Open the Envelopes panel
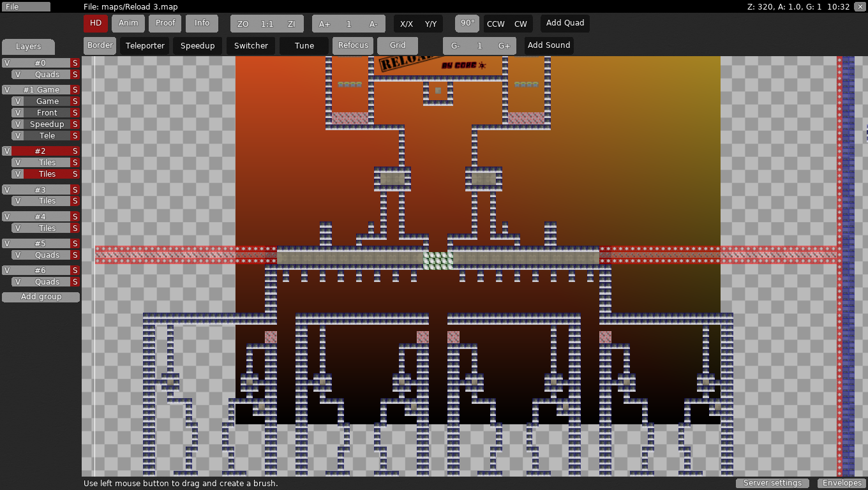868x490 pixels. pos(842,483)
